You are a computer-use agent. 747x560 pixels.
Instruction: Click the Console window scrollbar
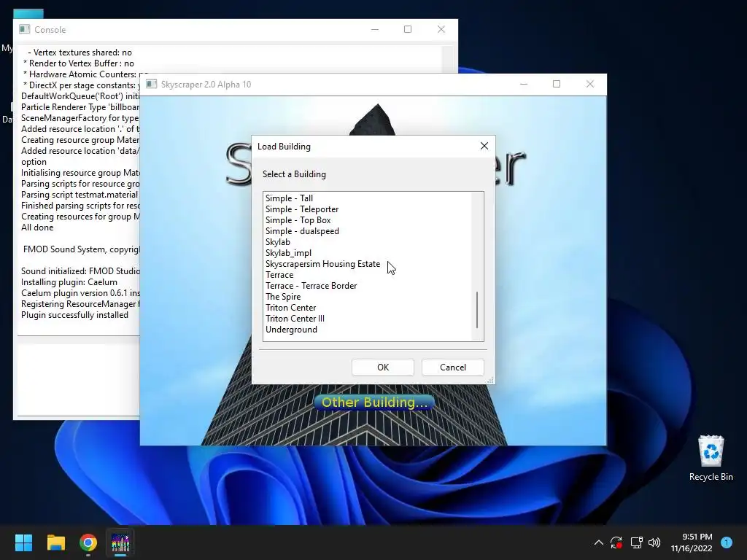click(447, 60)
